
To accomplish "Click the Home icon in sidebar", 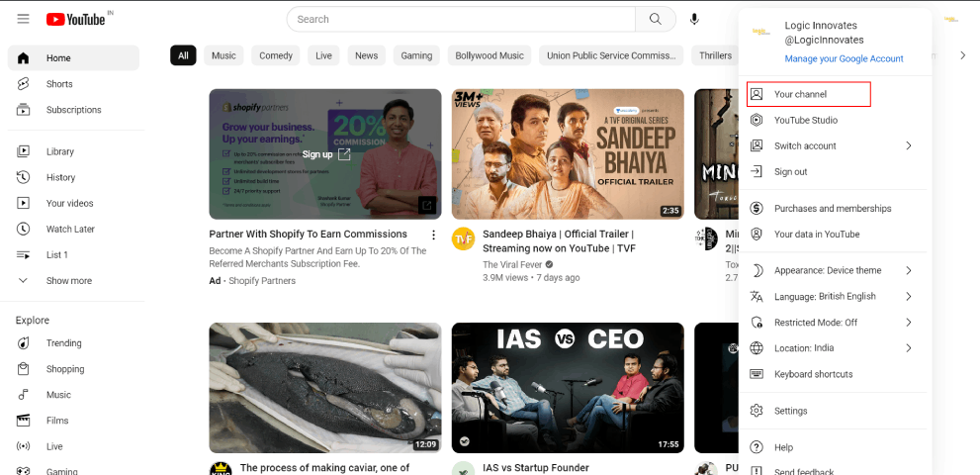I will tap(23, 58).
